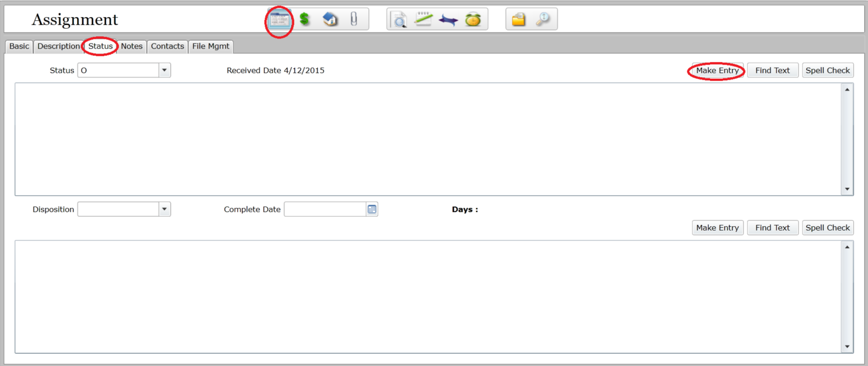Click the lower Make Entry button
The height and width of the screenshot is (366, 868).
[x=717, y=228]
